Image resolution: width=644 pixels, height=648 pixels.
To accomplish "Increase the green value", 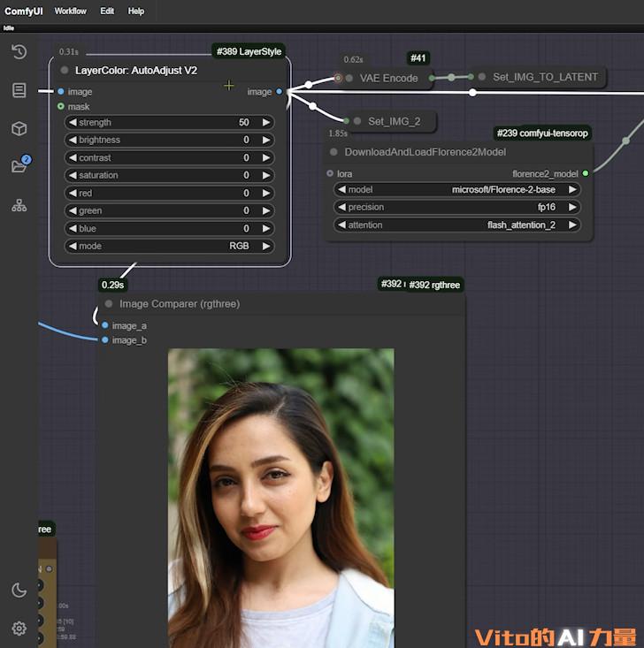I will click(x=266, y=210).
